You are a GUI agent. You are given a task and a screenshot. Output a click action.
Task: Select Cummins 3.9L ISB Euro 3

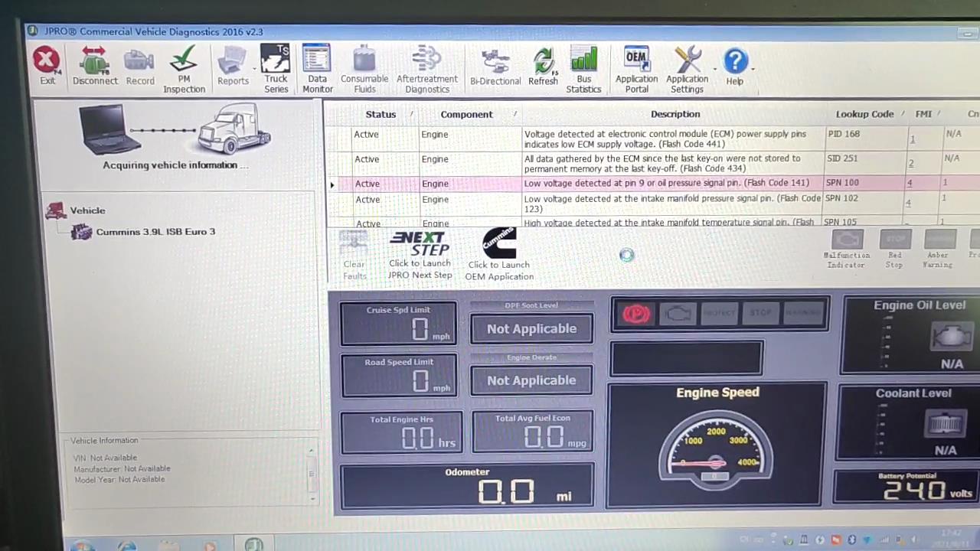pyautogui.click(x=155, y=232)
